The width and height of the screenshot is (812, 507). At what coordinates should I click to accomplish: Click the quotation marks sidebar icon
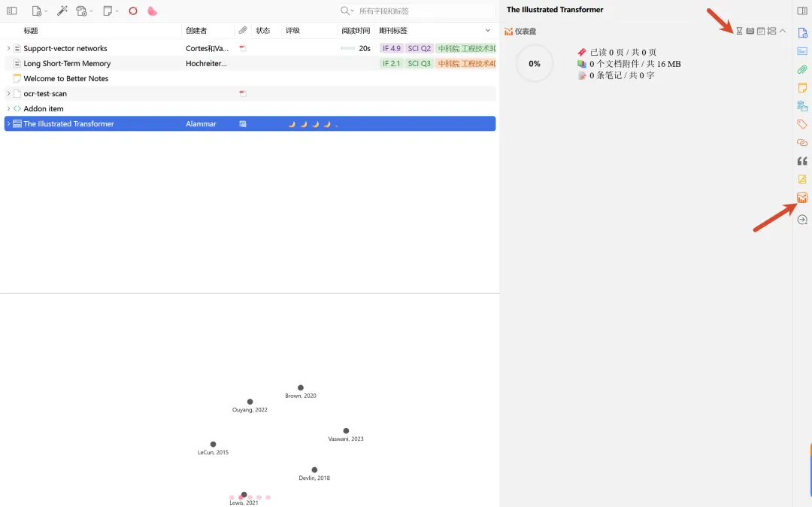tap(801, 161)
